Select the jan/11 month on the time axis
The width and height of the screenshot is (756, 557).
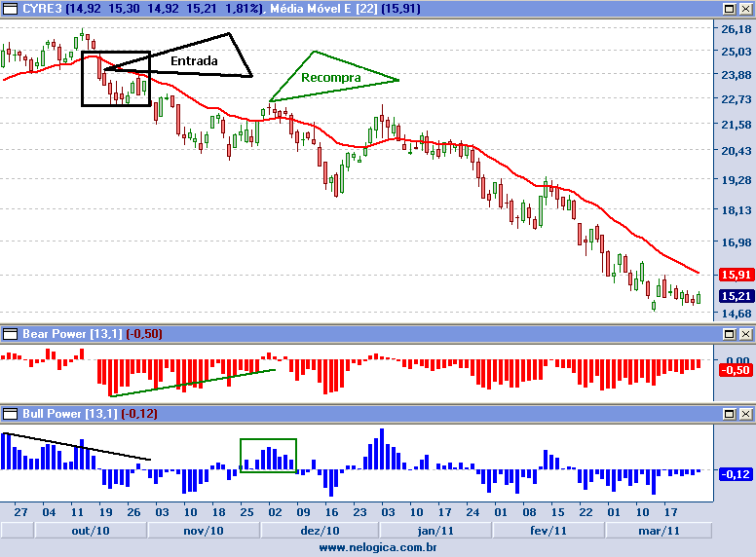coord(434,531)
